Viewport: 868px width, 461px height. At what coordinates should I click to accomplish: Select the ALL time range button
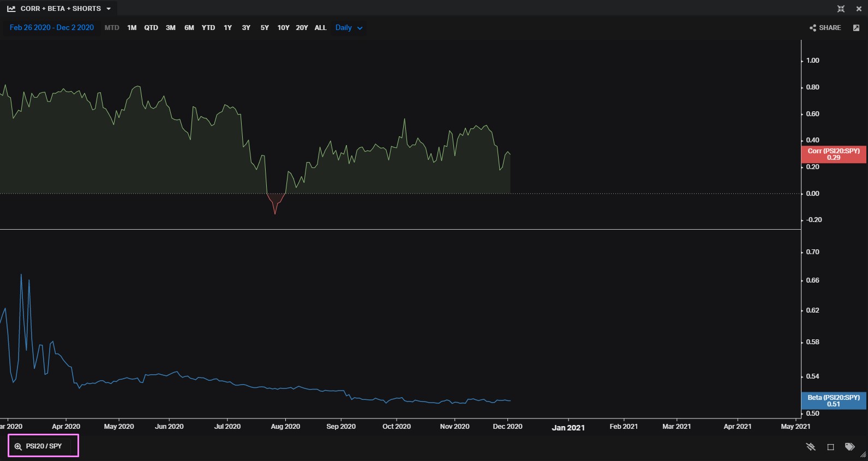coord(320,28)
